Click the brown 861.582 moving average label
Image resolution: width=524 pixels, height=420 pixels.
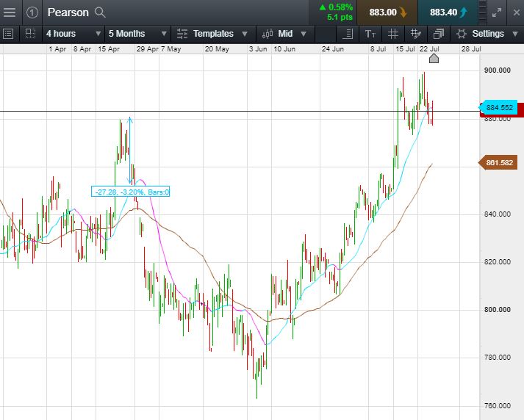tap(498, 162)
